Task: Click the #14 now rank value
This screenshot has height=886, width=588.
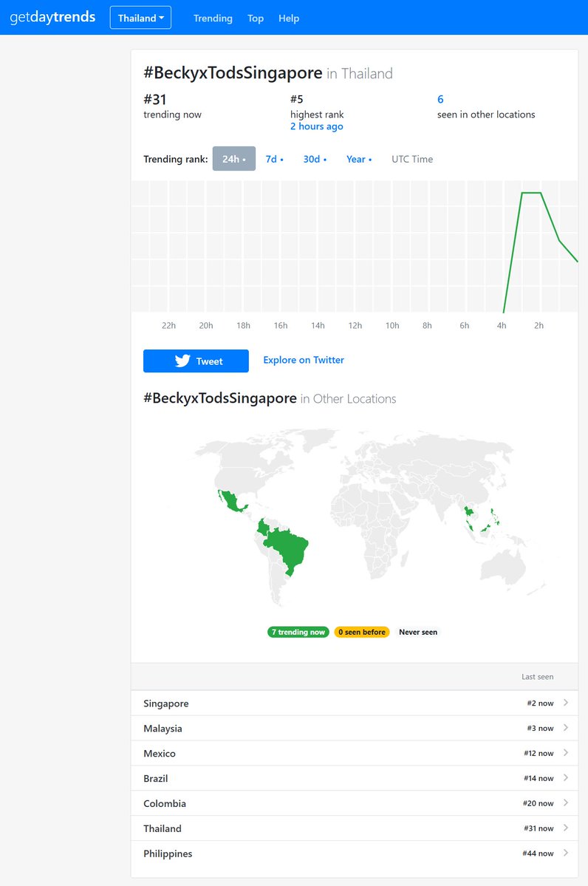Action: [x=539, y=778]
